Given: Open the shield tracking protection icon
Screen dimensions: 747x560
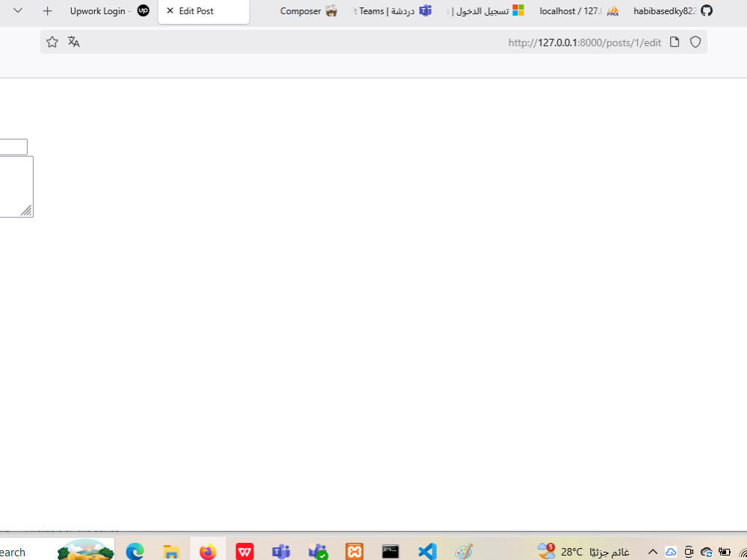Looking at the screenshot, I should pos(695,42).
